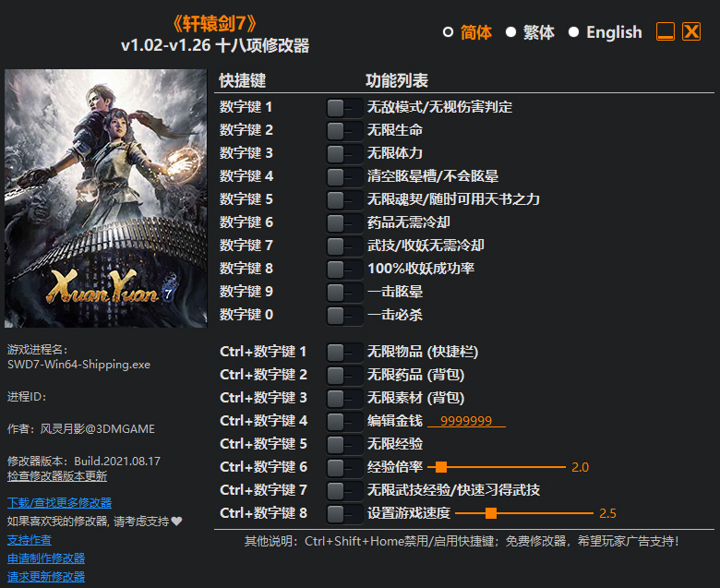This screenshot has height=588, width=720.
Task: Enable 武技/收妖无需冷却 toggle
Action: pos(344,246)
